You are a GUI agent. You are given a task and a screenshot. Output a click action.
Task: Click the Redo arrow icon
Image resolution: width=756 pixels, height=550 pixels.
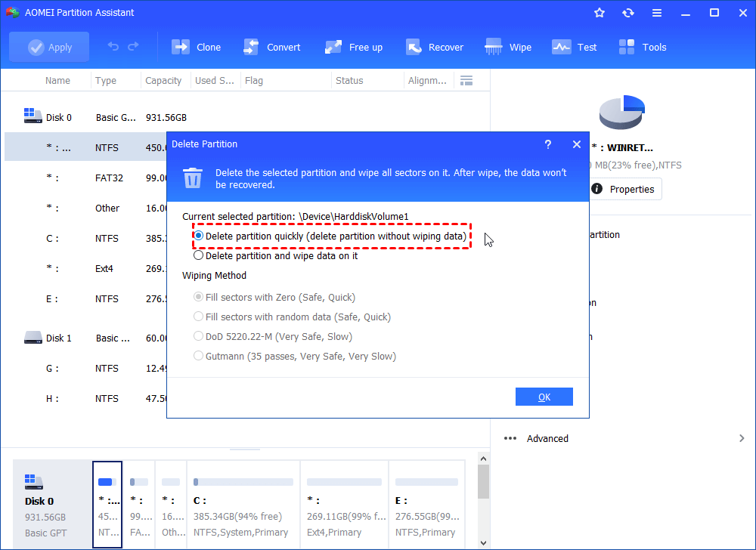pyautogui.click(x=133, y=46)
